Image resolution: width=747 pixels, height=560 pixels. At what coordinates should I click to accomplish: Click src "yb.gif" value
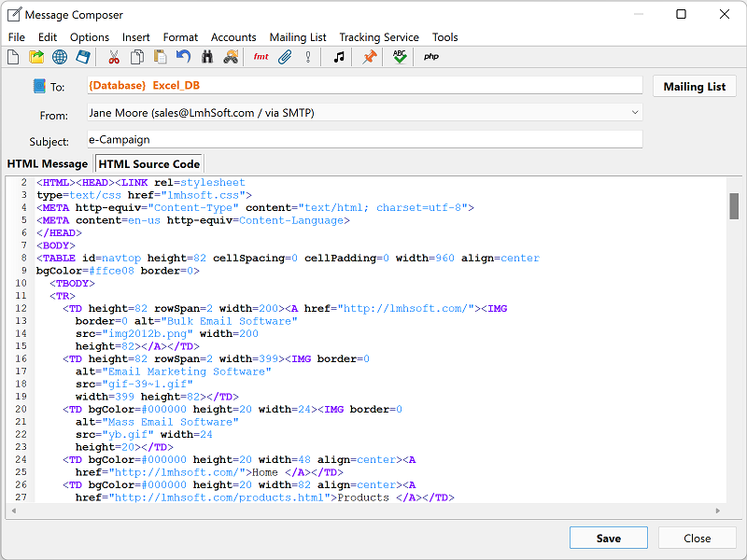[x=128, y=435]
